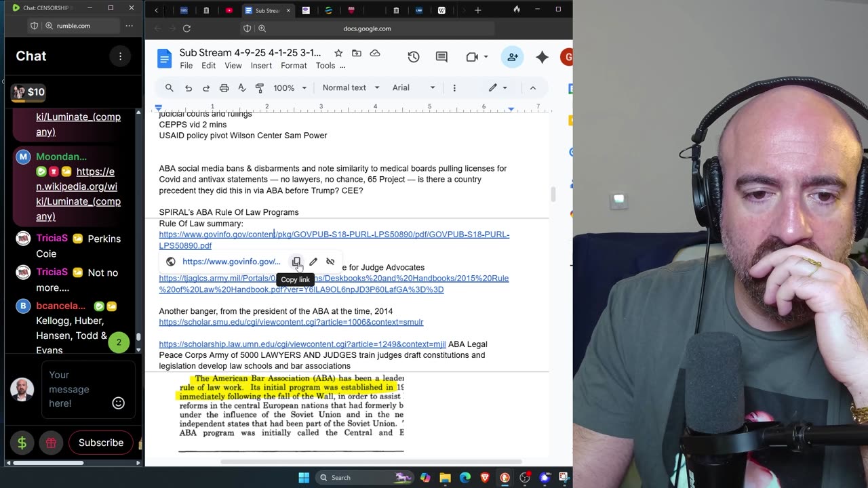Run spelling and grammar check

(x=241, y=87)
